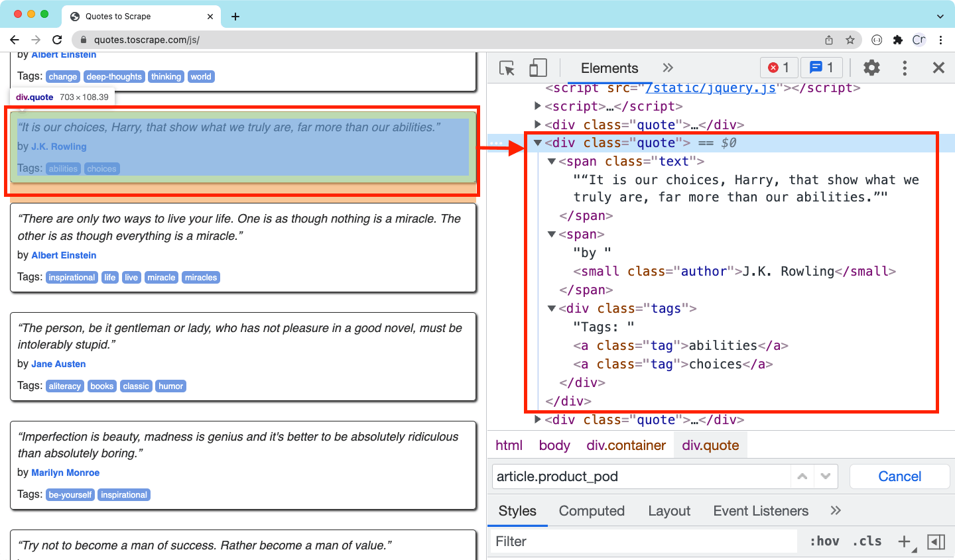This screenshot has height=560, width=955.
Task: Click the blue message issues badge
Action: tap(821, 68)
